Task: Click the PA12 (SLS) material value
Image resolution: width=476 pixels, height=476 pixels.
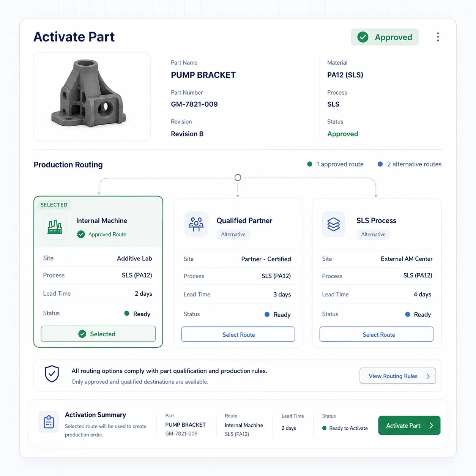Action: click(x=345, y=75)
